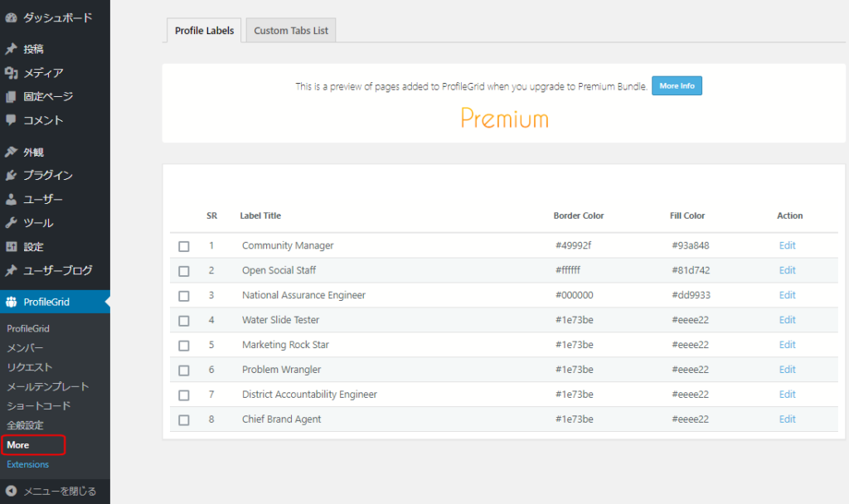The image size is (849, 504).
Task: Tick the Chief Brand Agent checkbox
Action: point(184,420)
